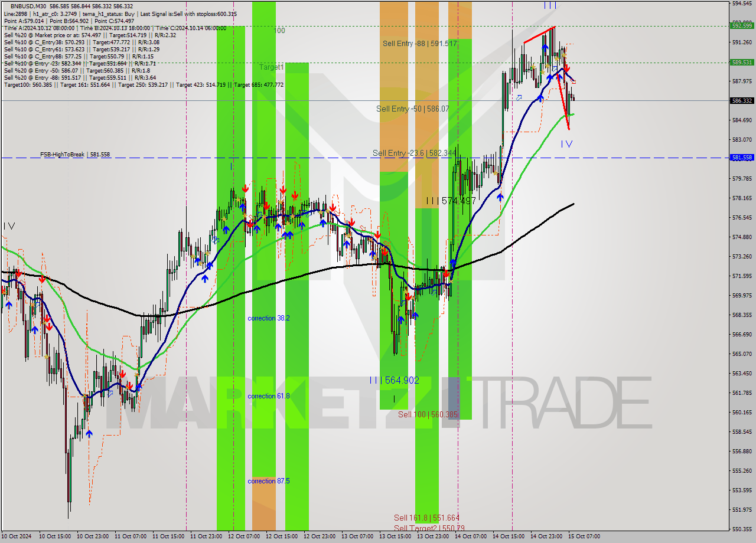This screenshot has width=756, height=543.
Task: Click the '12 Oct 23:00' time axis label
Action: click(x=320, y=537)
